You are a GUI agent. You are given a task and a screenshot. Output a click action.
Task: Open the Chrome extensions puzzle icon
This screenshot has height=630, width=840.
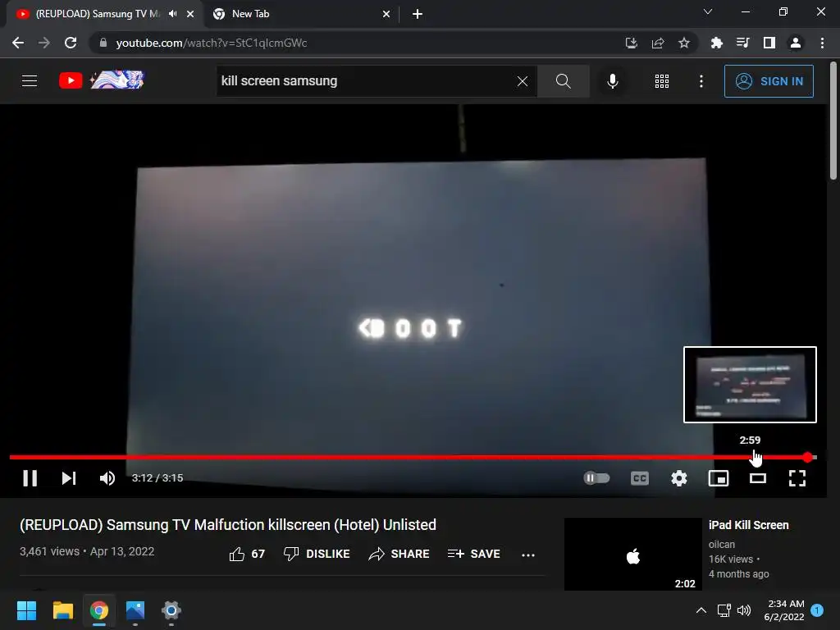(716, 43)
